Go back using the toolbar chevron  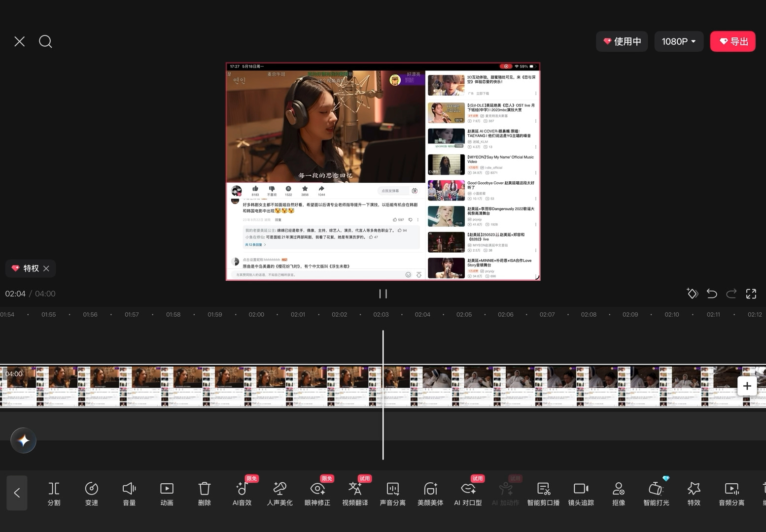tap(17, 493)
